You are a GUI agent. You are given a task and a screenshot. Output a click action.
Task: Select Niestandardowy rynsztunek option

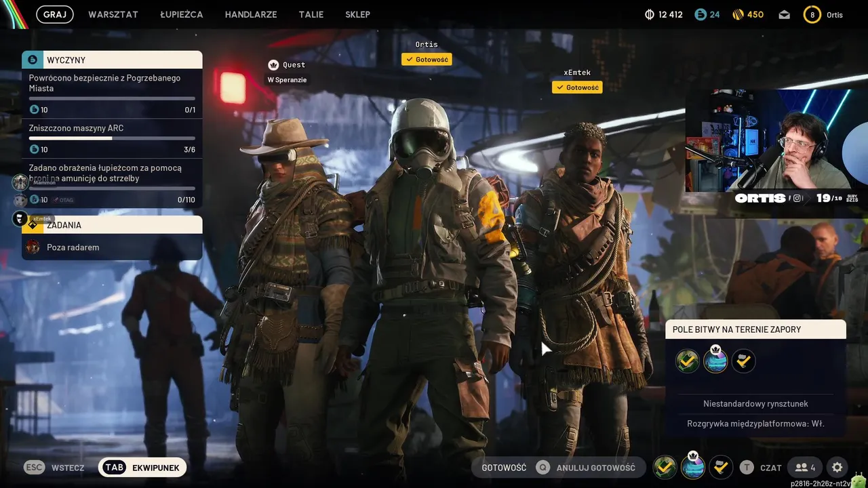[x=755, y=404]
